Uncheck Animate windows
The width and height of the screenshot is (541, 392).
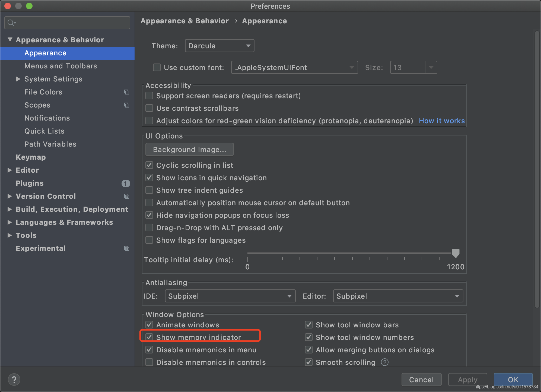(x=149, y=325)
